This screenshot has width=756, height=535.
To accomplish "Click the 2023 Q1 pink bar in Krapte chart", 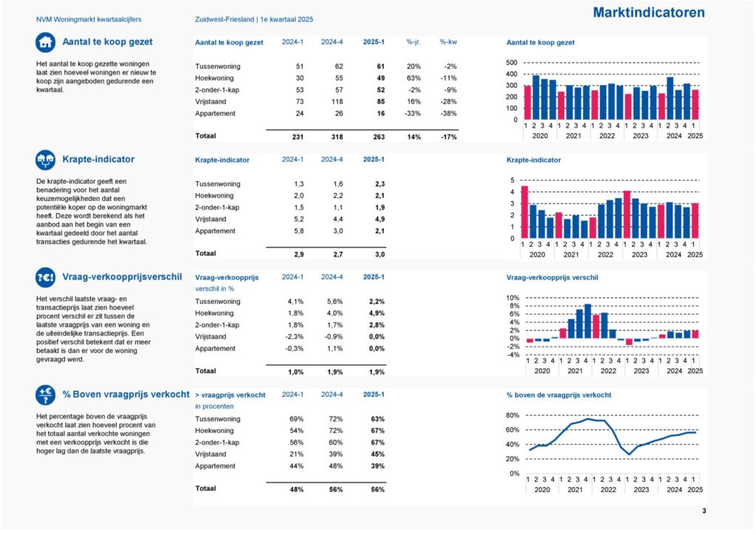I will click(627, 215).
